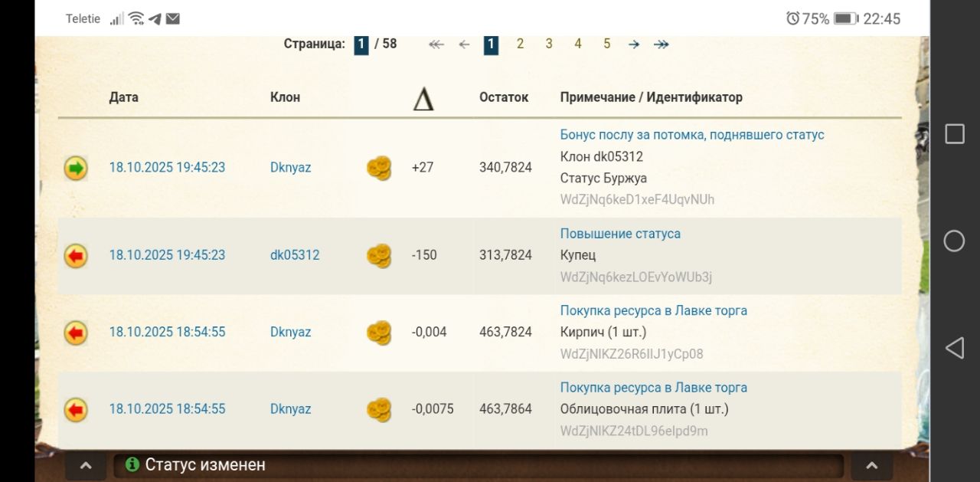Click the red arrow icon in Кирпич row
This screenshot has width=980, height=482.
pyautogui.click(x=76, y=333)
